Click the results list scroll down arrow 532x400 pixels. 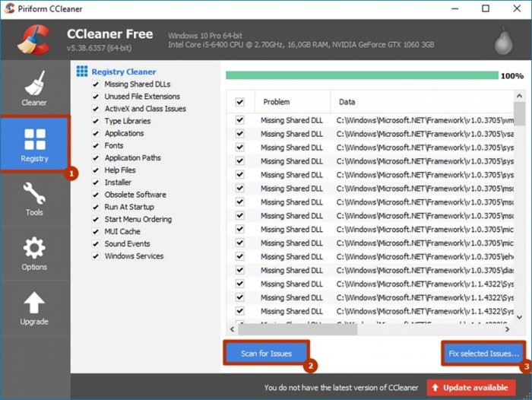point(519,317)
